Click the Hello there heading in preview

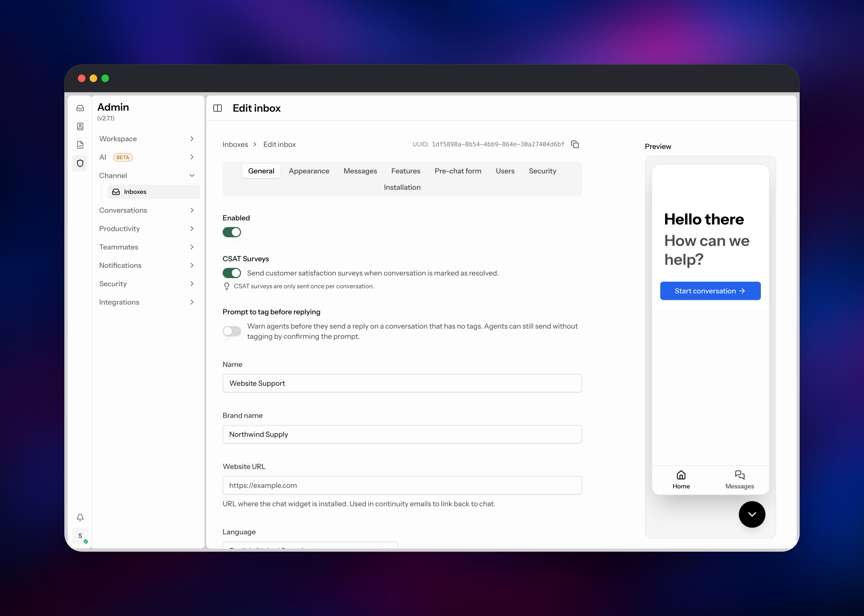(x=704, y=219)
